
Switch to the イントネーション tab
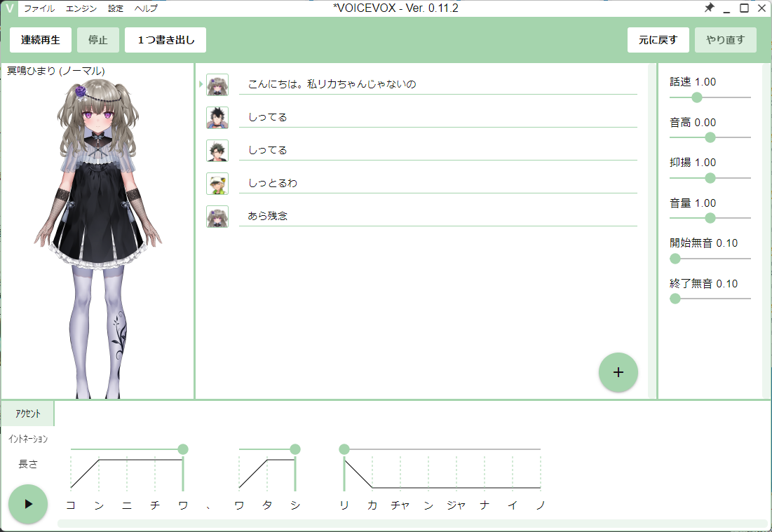coord(29,439)
